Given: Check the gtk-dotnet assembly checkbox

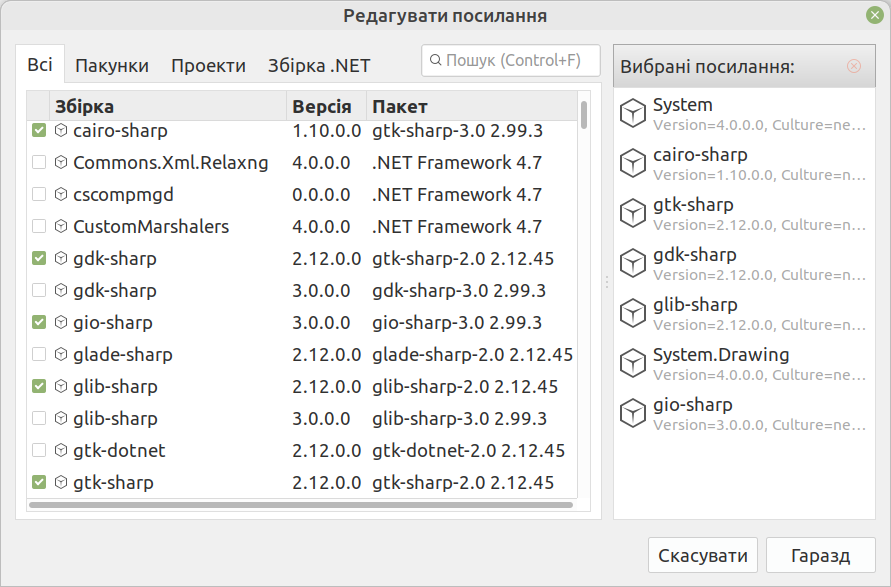Looking at the screenshot, I should tap(39, 451).
